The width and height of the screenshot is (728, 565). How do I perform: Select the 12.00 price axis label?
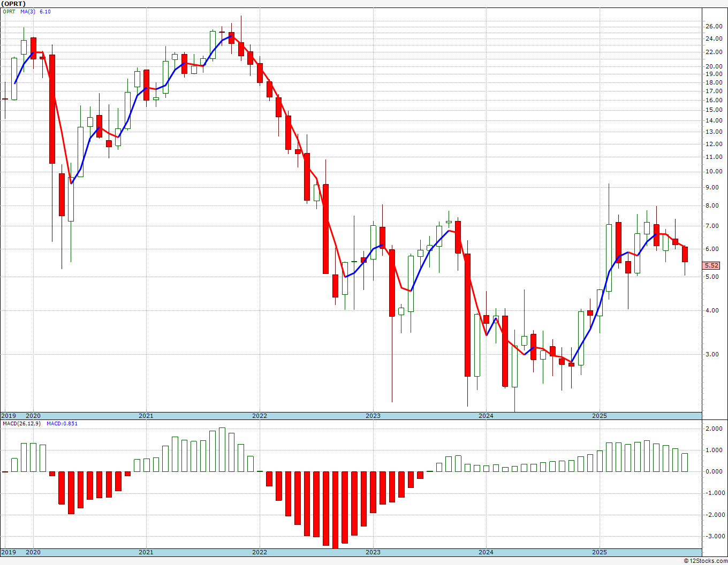713,144
